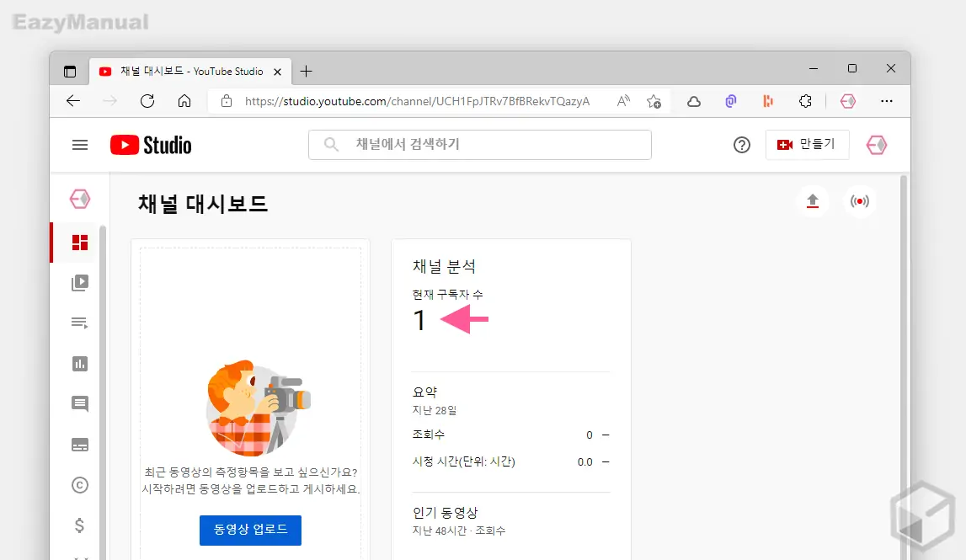
Task: Click the search magnifier icon
Action: (x=331, y=145)
